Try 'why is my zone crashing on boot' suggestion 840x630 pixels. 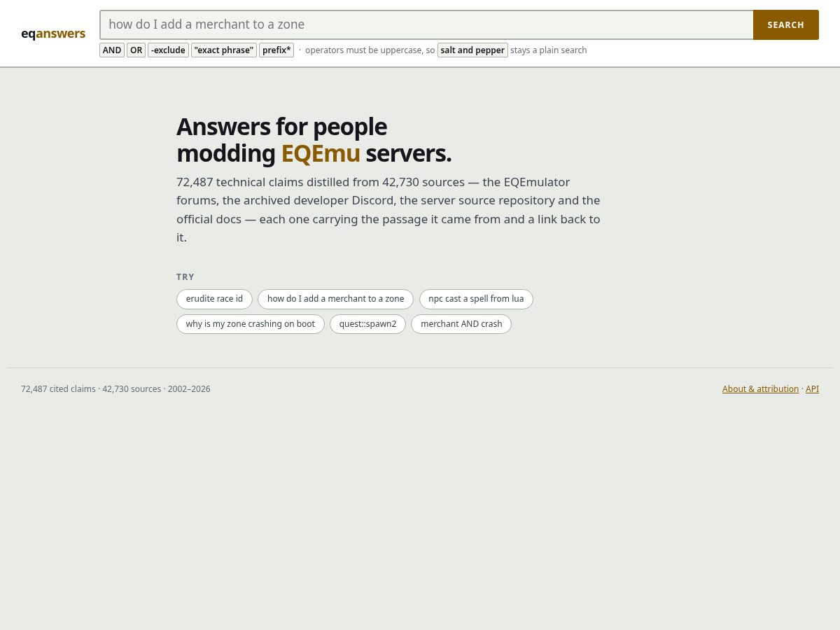point(251,324)
